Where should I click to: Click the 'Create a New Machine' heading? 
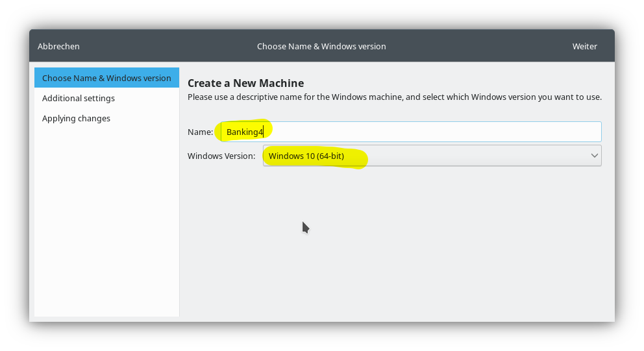245,83
